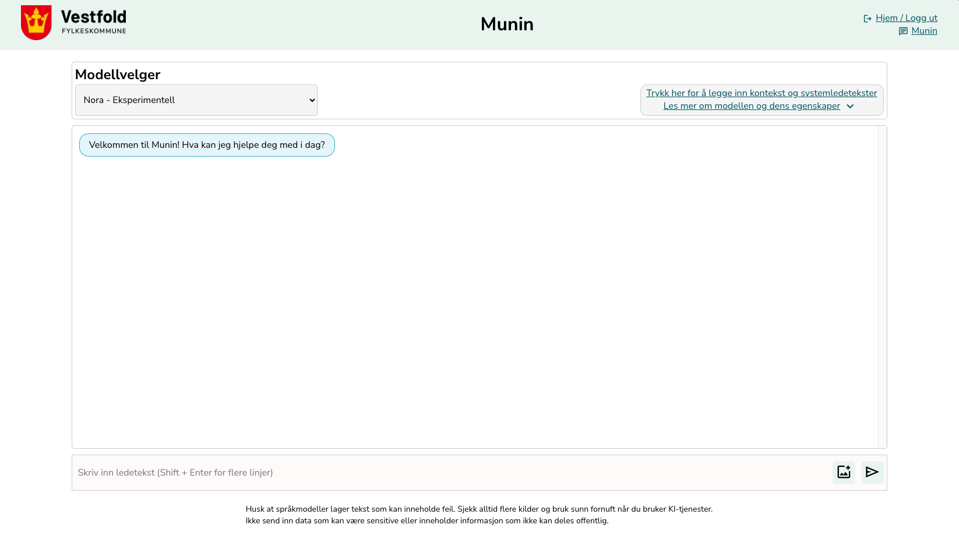Click the chat bubble icon beside Munin link
Viewport: 959px width, 560px height.
pos(903,31)
